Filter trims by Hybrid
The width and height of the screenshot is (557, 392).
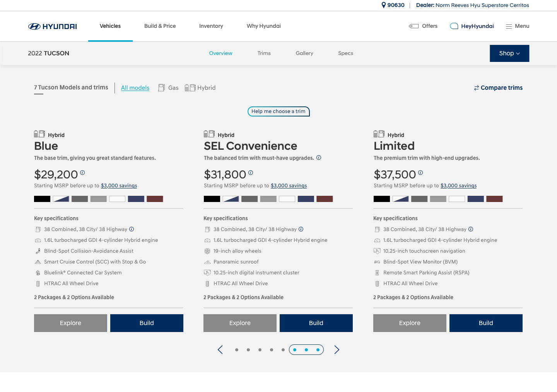coord(200,88)
